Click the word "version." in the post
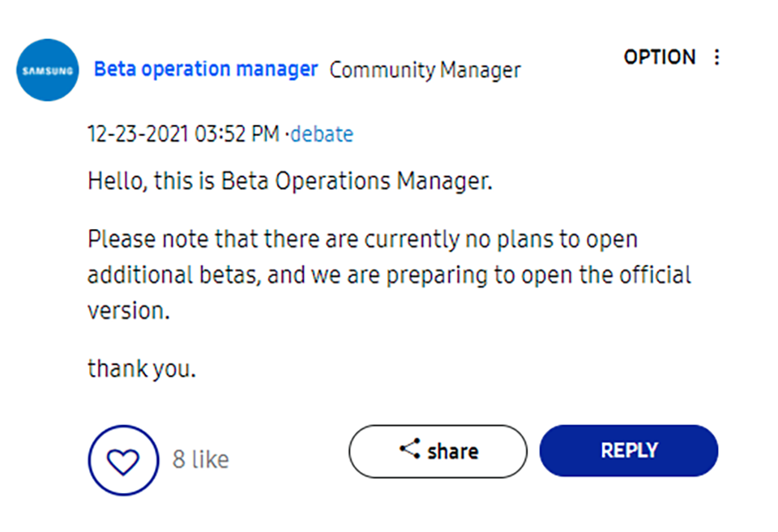Screen dimensions: 778x532 129,311
